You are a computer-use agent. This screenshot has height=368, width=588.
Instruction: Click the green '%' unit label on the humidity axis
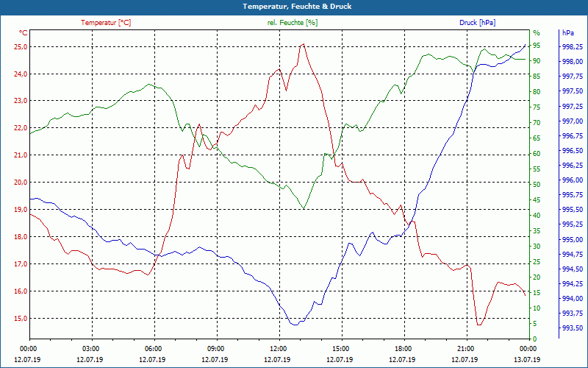(537, 33)
